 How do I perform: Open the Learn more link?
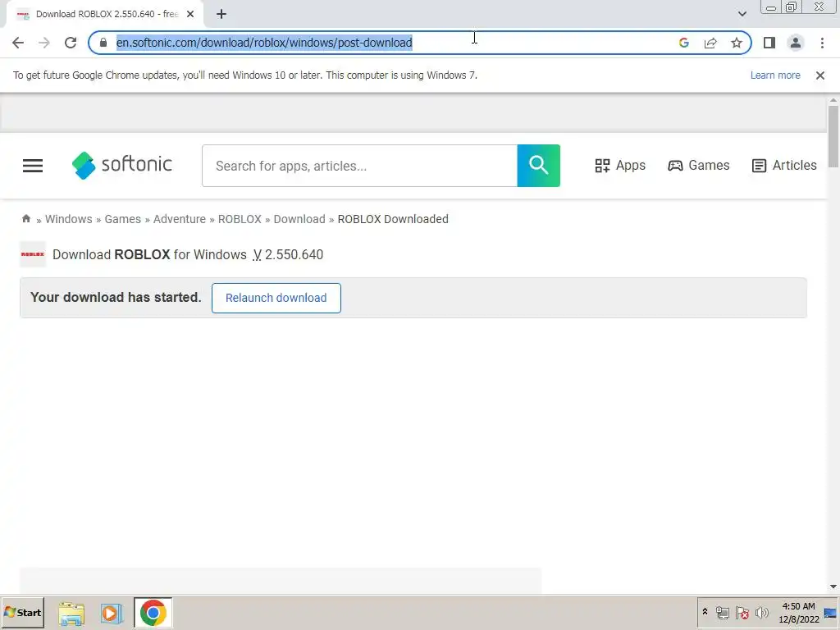pos(775,75)
